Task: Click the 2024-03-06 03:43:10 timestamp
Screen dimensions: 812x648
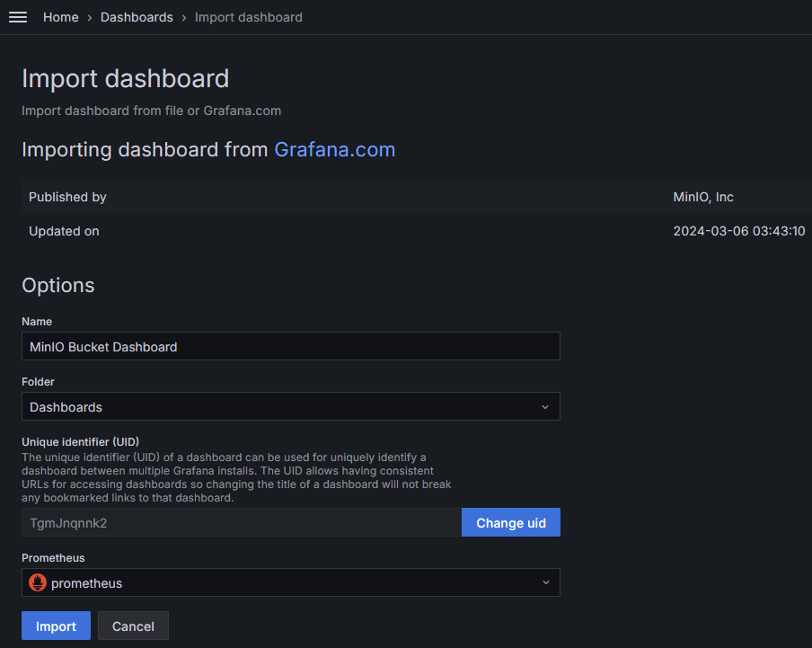Action: [x=738, y=231]
